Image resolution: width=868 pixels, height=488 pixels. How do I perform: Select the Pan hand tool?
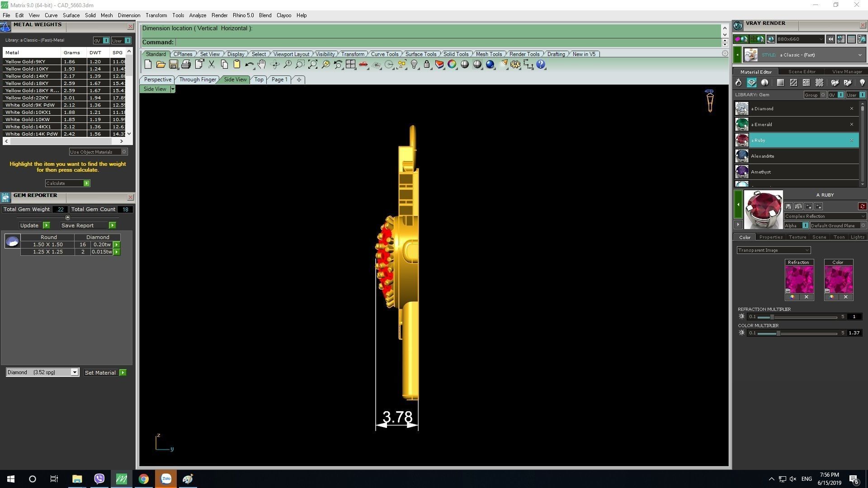[x=262, y=65]
